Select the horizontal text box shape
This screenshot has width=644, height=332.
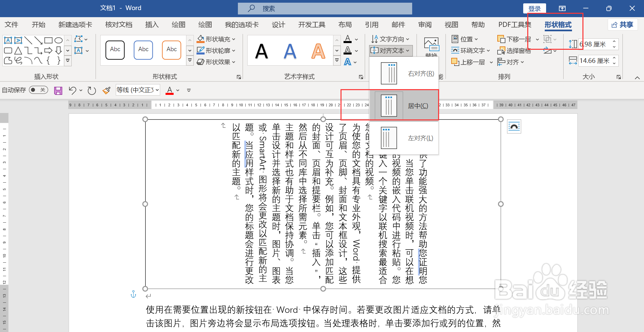tap(8, 40)
